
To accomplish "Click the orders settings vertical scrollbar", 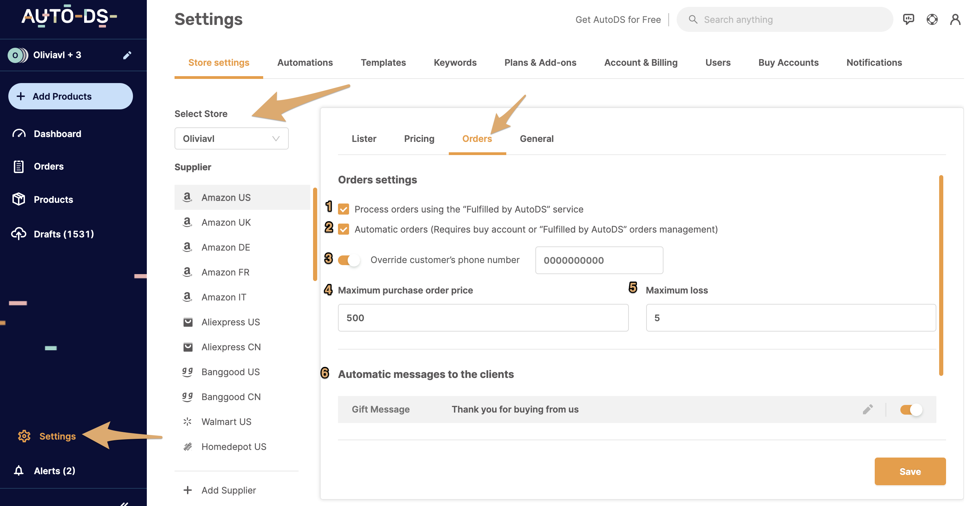I will coord(941,275).
